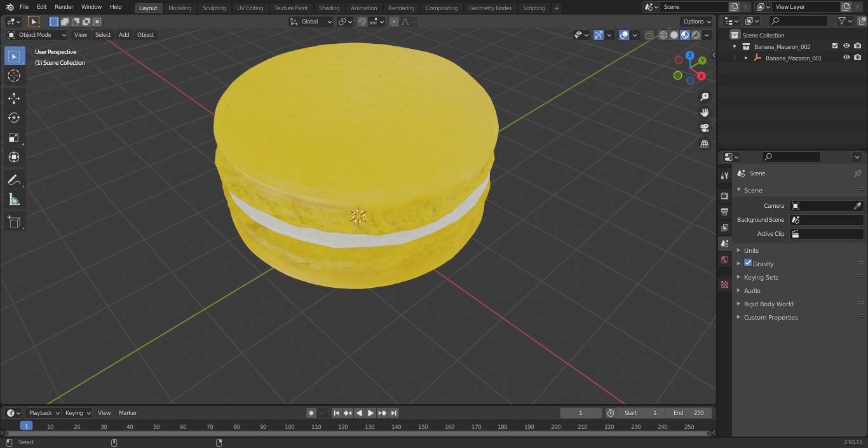Screen dimensions: 868x448
Task: Open the World properties tab
Action: coord(724,259)
